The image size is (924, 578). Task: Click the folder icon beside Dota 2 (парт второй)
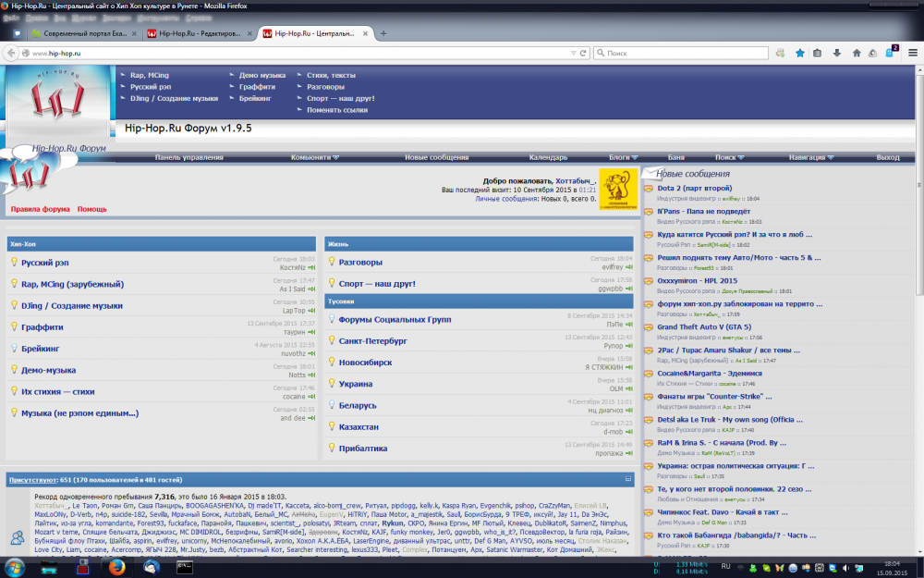pyautogui.click(x=649, y=189)
